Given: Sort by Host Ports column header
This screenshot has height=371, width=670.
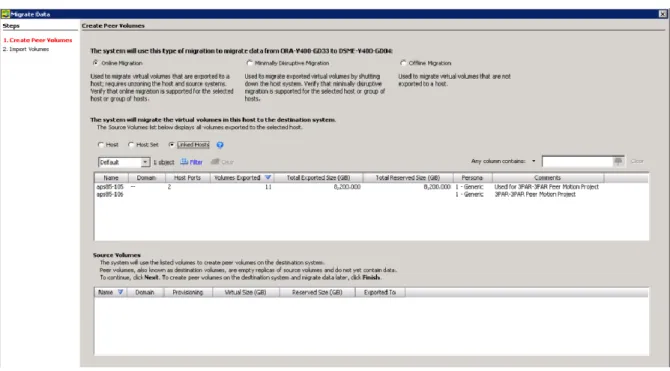Looking at the screenshot, I should click(187, 177).
